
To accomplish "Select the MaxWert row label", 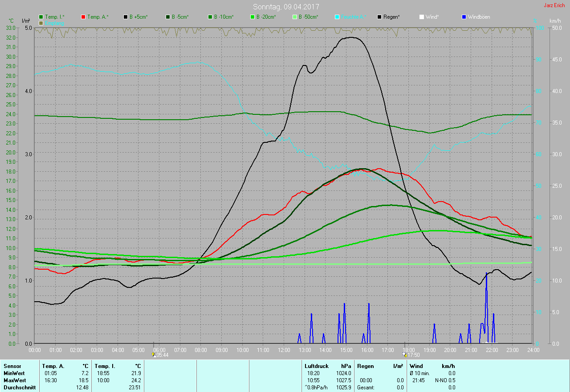I will tap(15, 380).
